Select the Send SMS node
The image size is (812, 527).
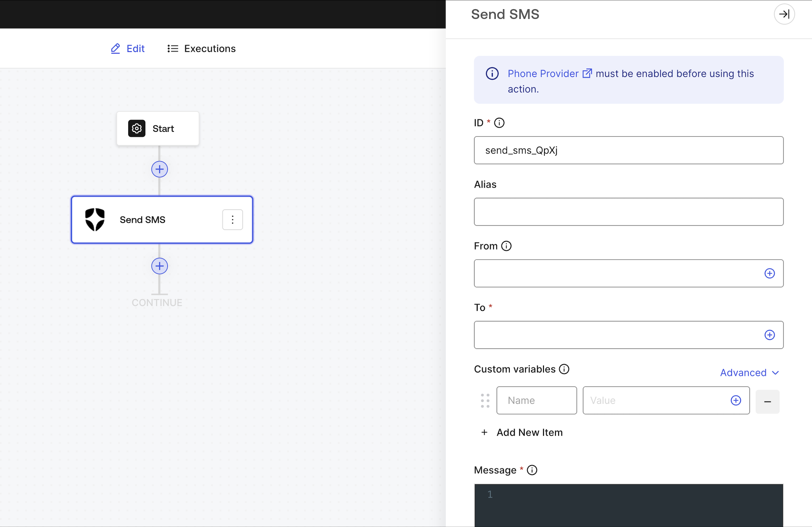coord(162,219)
